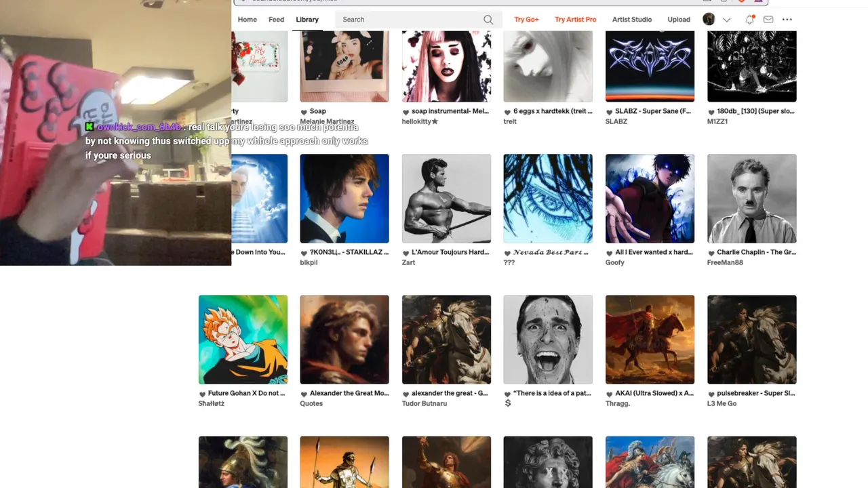Click the Try Artist Pro link
This screenshot has width=868, height=488.
576,20
